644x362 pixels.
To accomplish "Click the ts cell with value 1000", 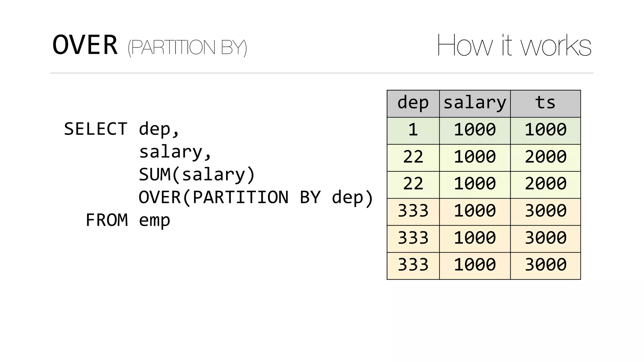I will tap(546, 131).
